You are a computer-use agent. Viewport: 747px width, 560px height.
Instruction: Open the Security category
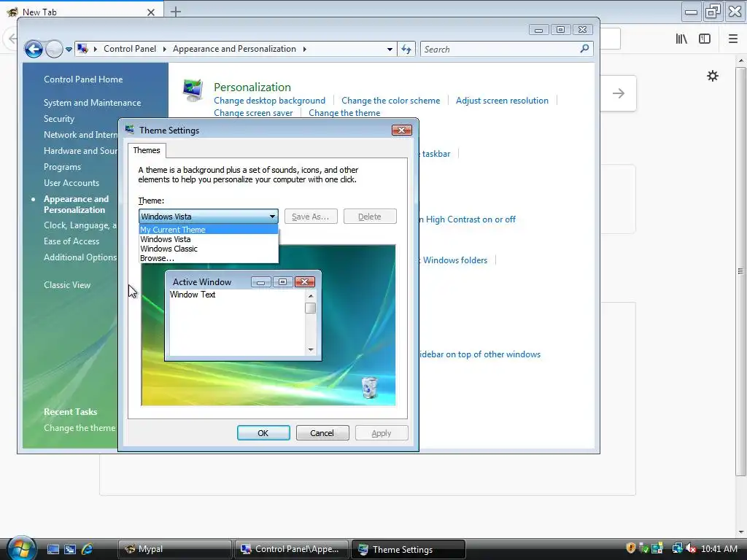pos(59,119)
